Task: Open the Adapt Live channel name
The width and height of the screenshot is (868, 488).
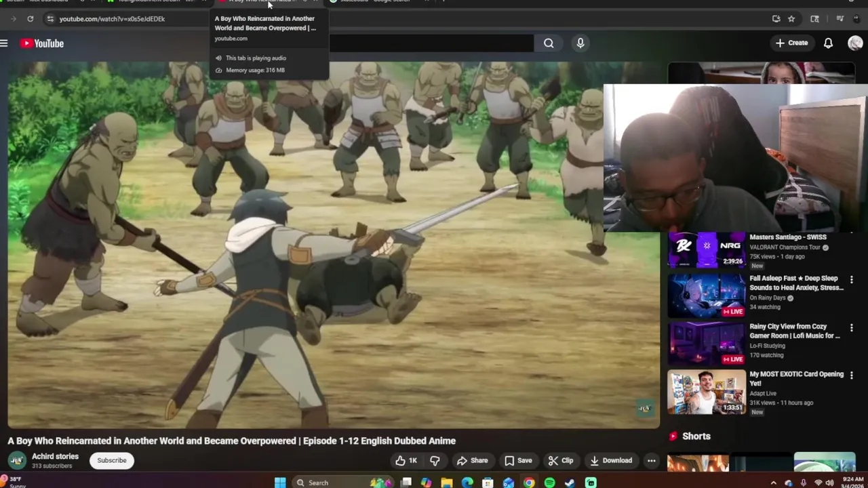Action: 763,393
